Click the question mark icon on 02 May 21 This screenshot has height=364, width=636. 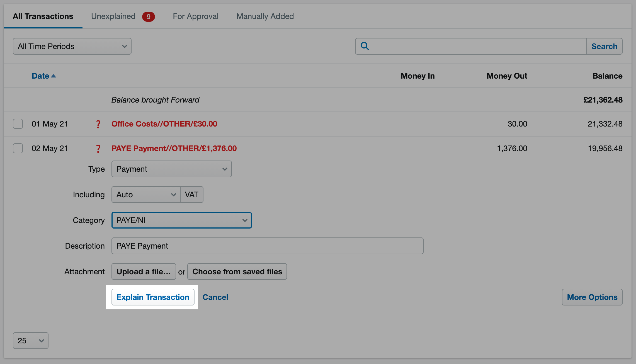click(x=98, y=148)
